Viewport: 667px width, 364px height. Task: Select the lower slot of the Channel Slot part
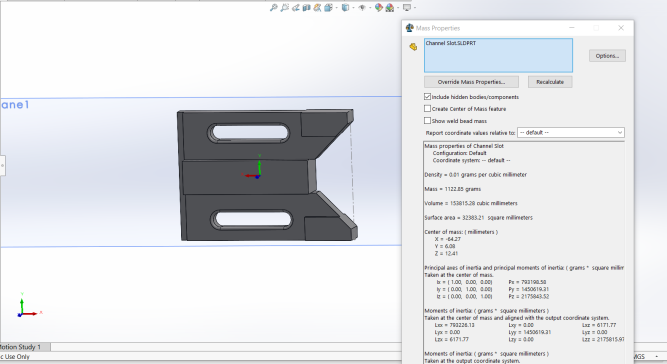[x=251, y=220]
